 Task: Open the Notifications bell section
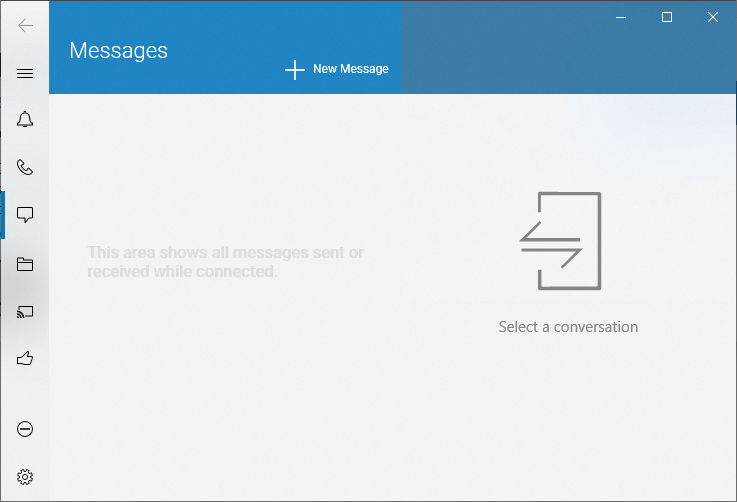tap(25, 120)
